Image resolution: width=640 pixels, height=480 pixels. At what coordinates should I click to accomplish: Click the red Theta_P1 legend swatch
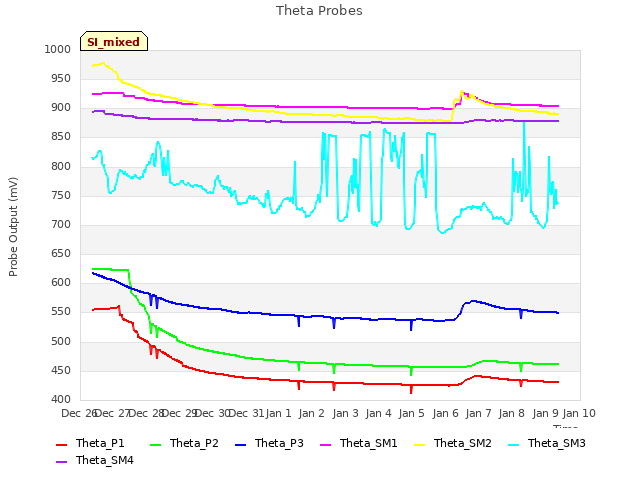(x=61, y=444)
